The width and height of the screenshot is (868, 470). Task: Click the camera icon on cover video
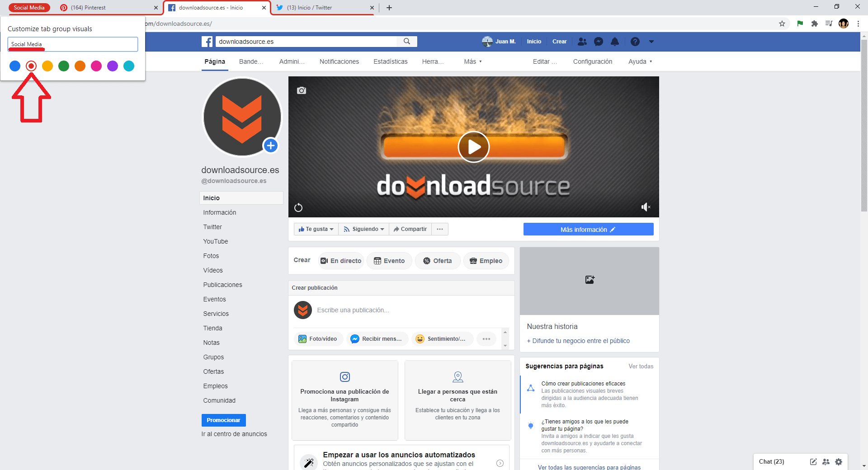[302, 90]
